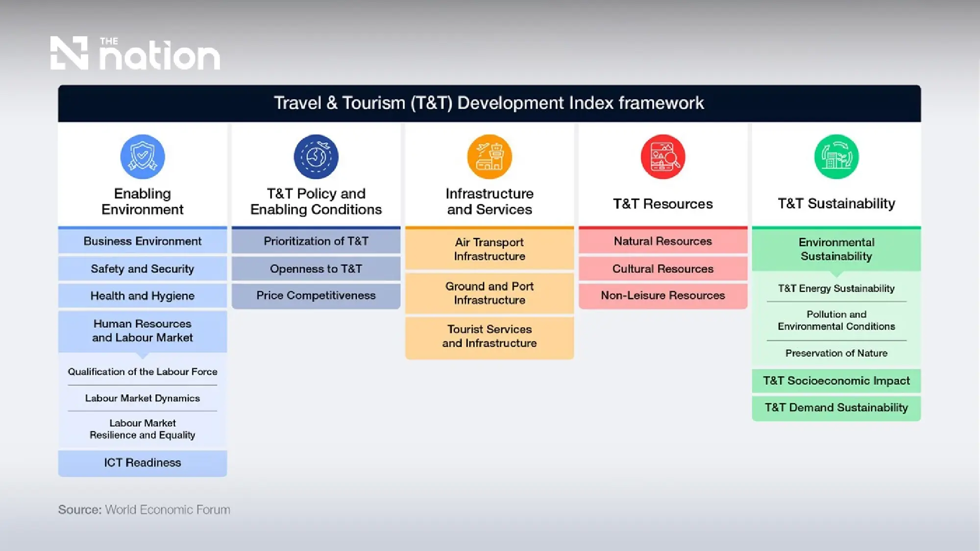
Task: Select Environmental Sustainability box
Action: pyautogui.click(x=836, y=249)
